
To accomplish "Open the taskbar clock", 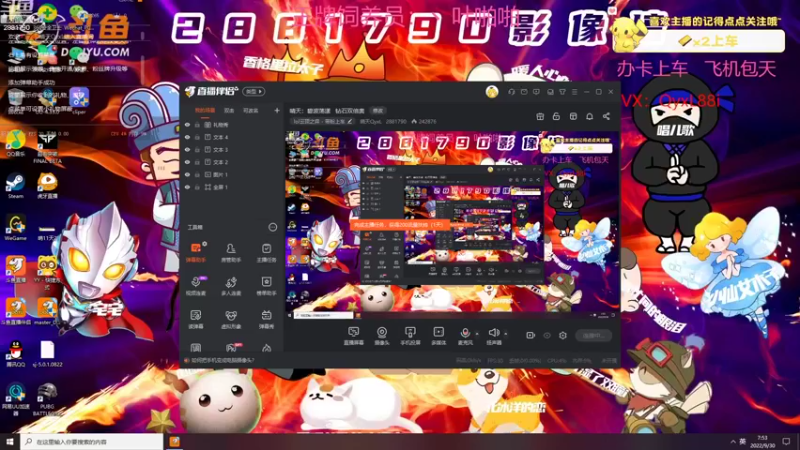I will 762,441.
